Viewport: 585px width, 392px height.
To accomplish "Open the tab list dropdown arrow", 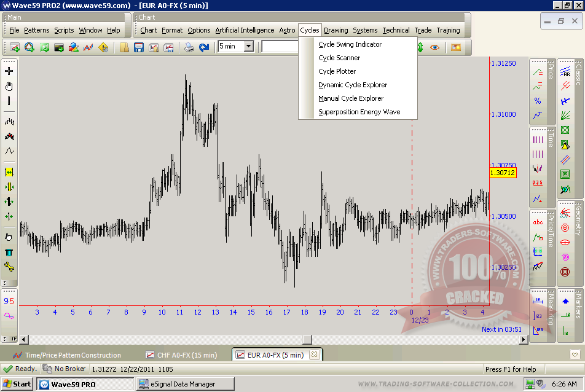I will 574,355.
